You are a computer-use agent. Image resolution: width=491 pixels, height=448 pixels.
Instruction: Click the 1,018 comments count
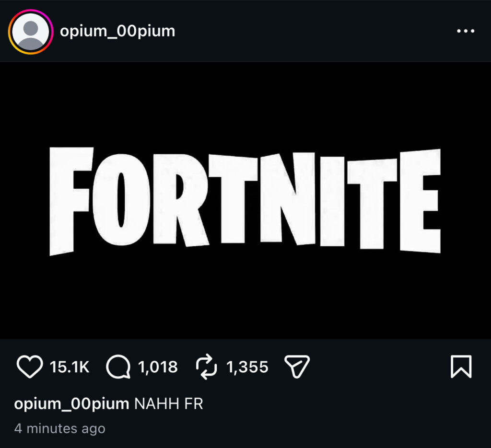158,368
